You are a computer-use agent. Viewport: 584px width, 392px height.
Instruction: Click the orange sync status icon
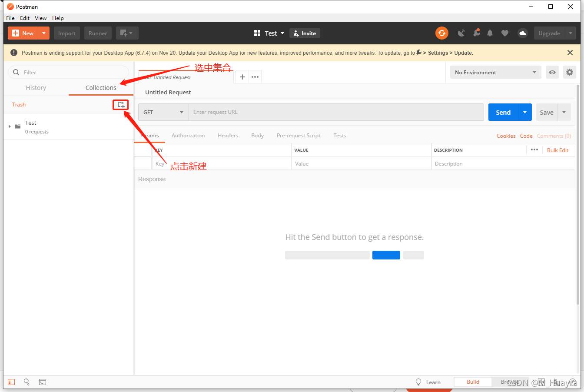[442, 33]
